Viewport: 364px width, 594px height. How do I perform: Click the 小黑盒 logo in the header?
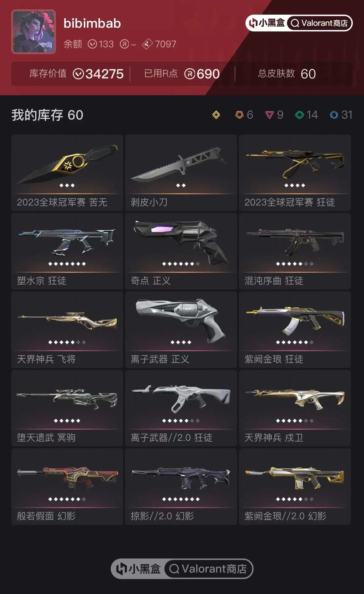click(x=267, y=23)
